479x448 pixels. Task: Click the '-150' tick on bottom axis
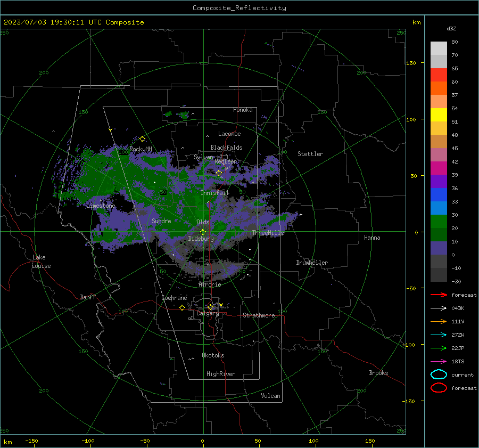click(31, 441)
